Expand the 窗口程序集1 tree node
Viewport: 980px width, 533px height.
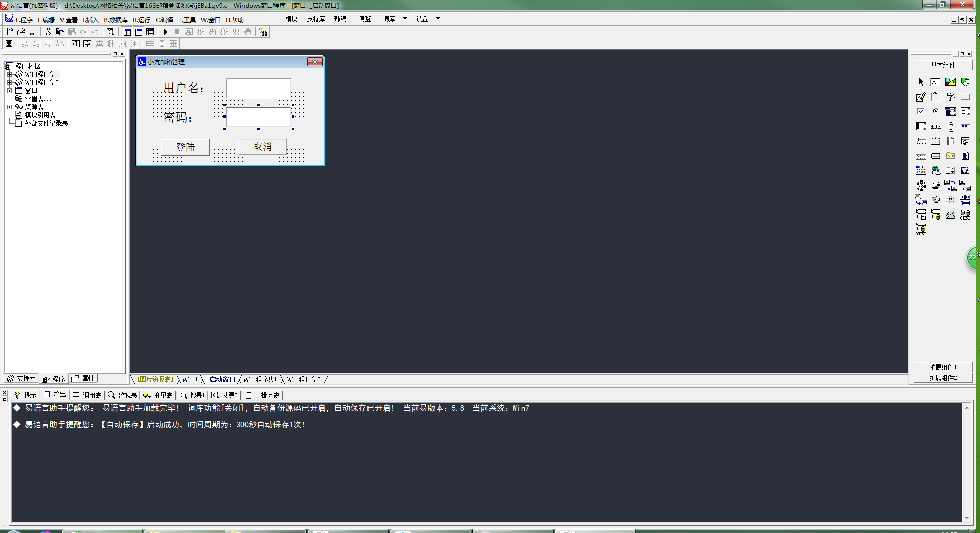point(9,74)
